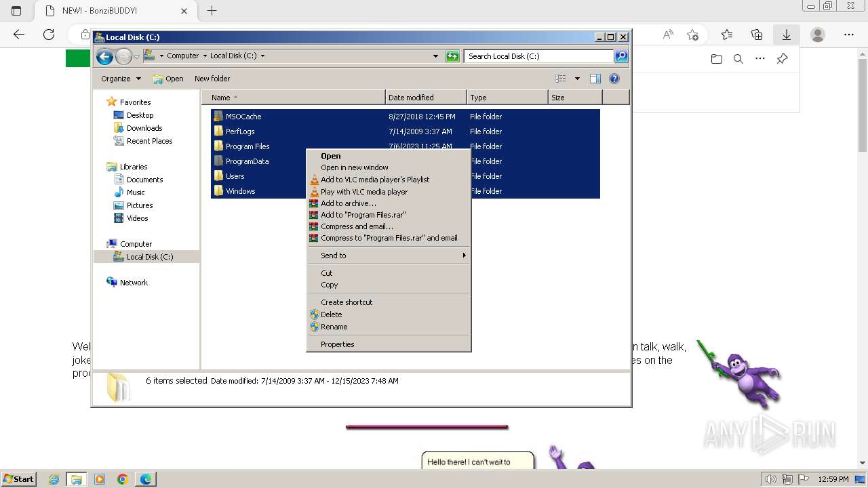Open Music library
Viewport: 868px width, 488px height.
(136, 192)
